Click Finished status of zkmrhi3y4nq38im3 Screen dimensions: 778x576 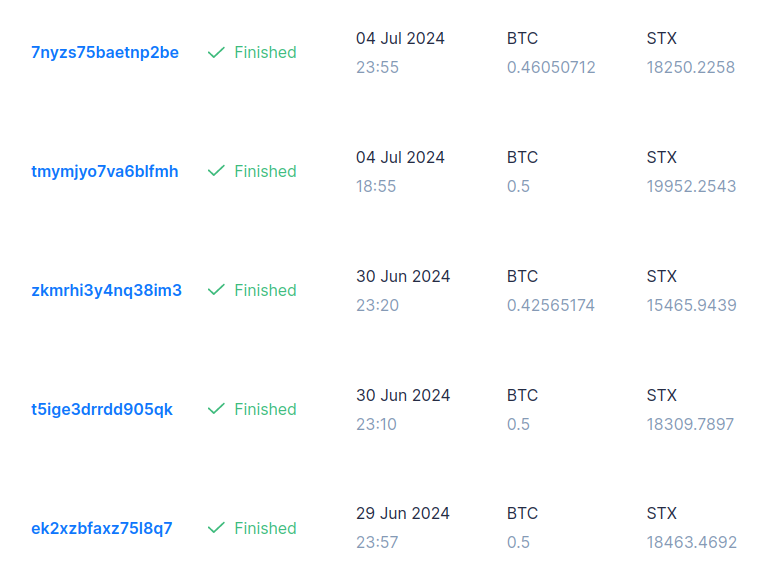coord(265,290)
